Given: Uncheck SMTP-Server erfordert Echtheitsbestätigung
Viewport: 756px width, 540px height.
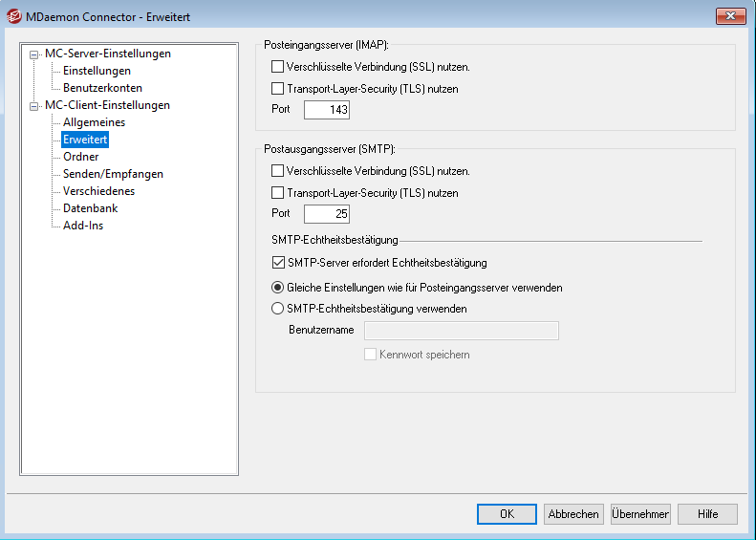Looking at the screenshot, I should (x=278, y=263).
